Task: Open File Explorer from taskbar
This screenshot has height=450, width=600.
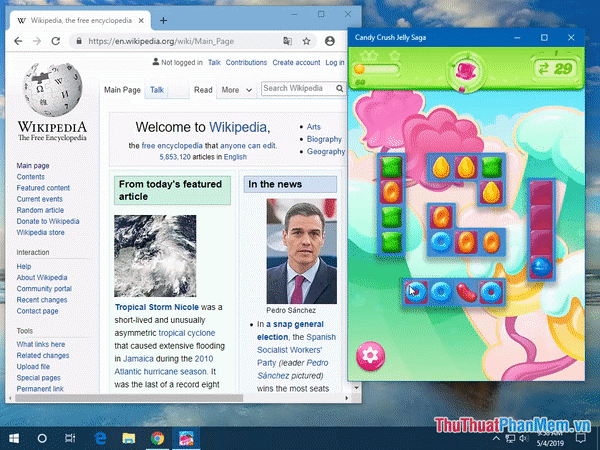Action: coord(129,439)
